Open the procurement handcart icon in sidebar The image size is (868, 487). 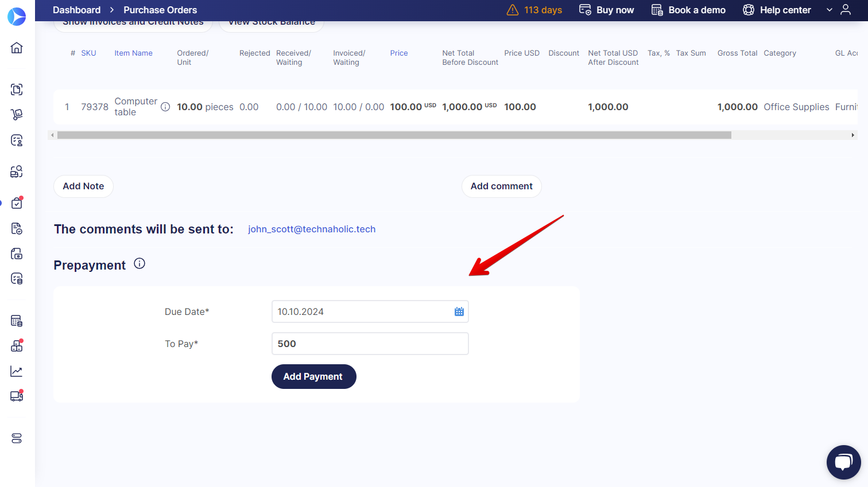17,114
